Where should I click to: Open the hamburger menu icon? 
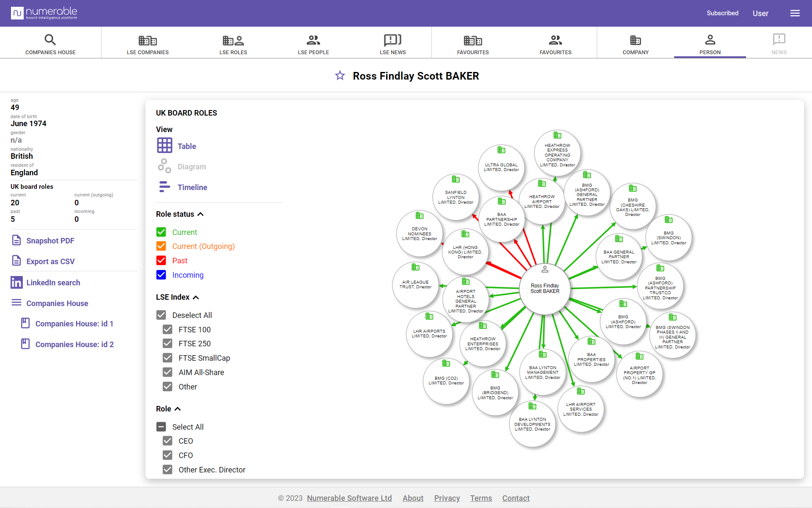(x=795, y=13)
